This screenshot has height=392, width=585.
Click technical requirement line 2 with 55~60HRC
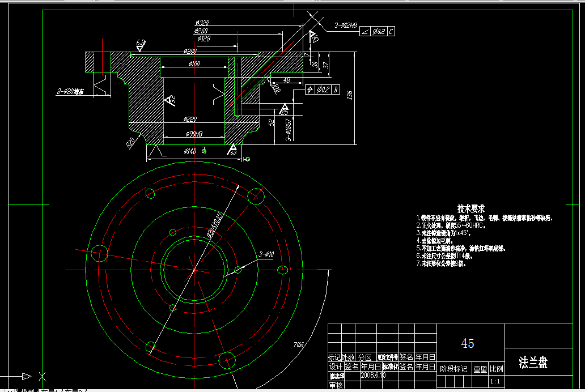click(451, 225)
